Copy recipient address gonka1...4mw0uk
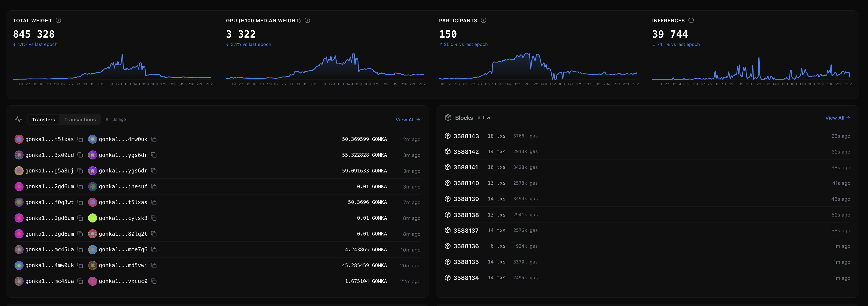 (x=154, y=139)
